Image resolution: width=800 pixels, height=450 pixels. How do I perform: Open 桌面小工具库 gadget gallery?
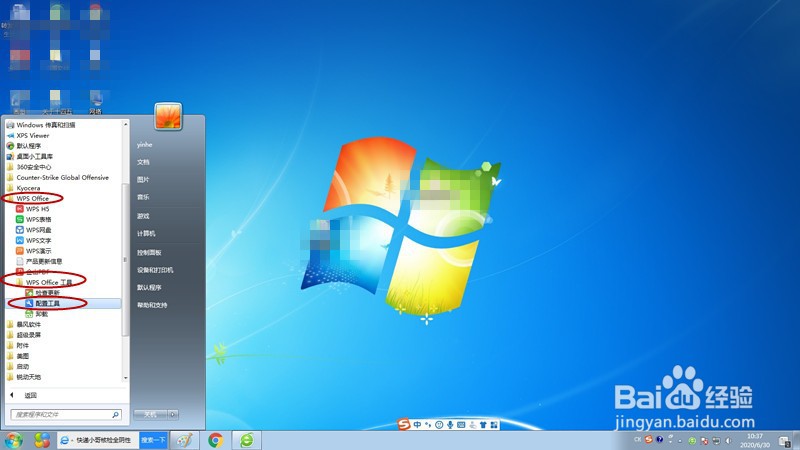tap(30, 157)
